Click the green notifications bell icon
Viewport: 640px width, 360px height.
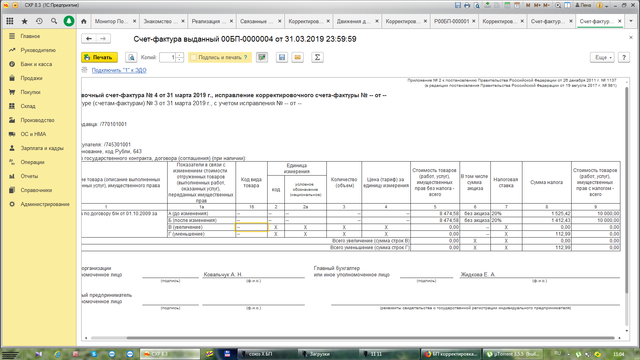click(x=69, y=21)
